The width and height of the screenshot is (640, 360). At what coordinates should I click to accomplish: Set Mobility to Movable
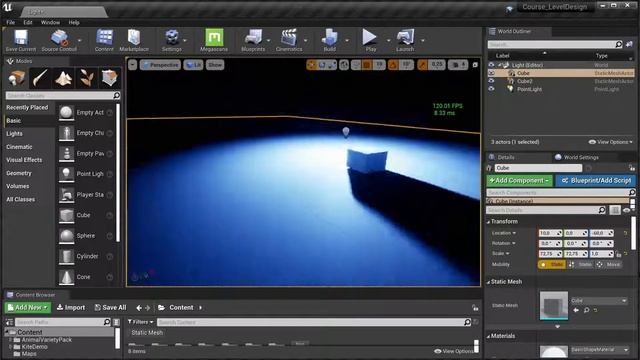pos(609,264)
